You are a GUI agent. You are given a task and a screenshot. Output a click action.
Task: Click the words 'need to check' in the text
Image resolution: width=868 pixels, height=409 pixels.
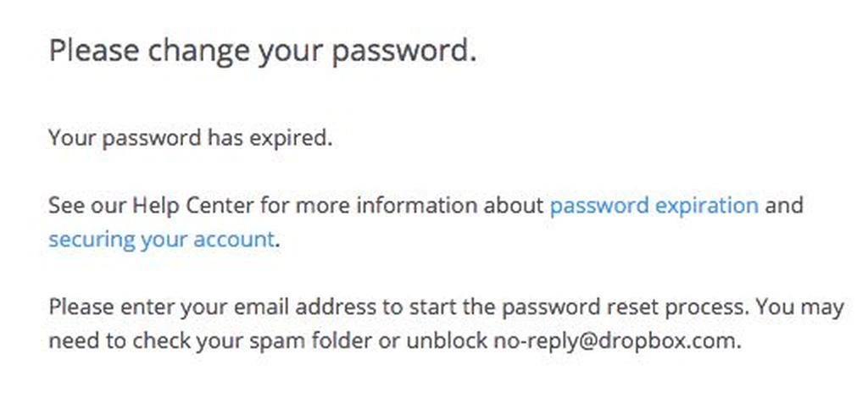click(x=115, y=341)
